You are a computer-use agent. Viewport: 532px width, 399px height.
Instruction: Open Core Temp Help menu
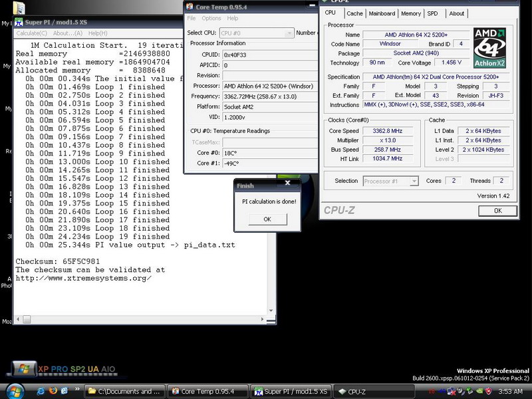[x=233, y=19]
